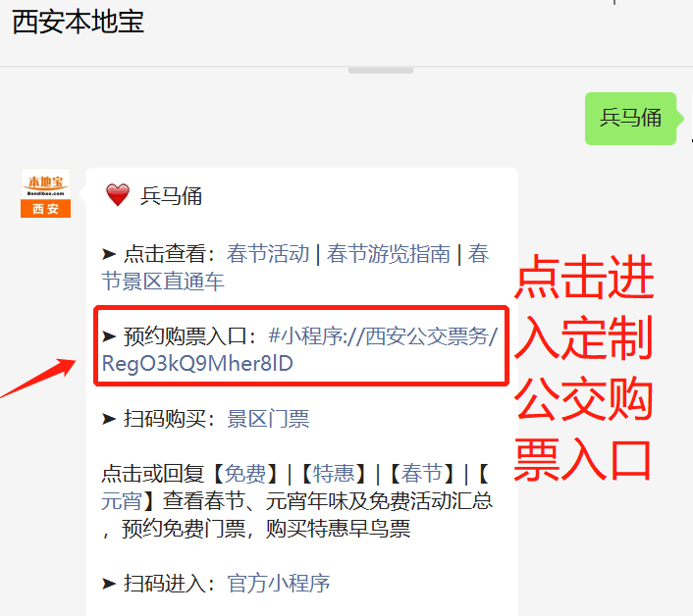693x616 pixels.
Task: Click the 西安本地宝 chat title
Action: tap(79, 23)
